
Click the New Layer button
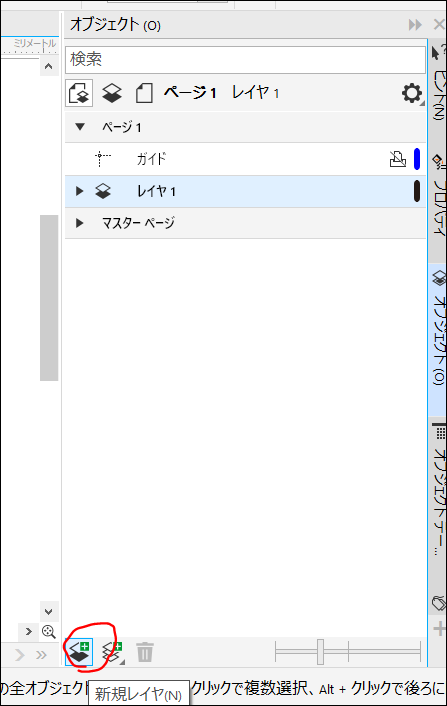click(x=79, y=652)
